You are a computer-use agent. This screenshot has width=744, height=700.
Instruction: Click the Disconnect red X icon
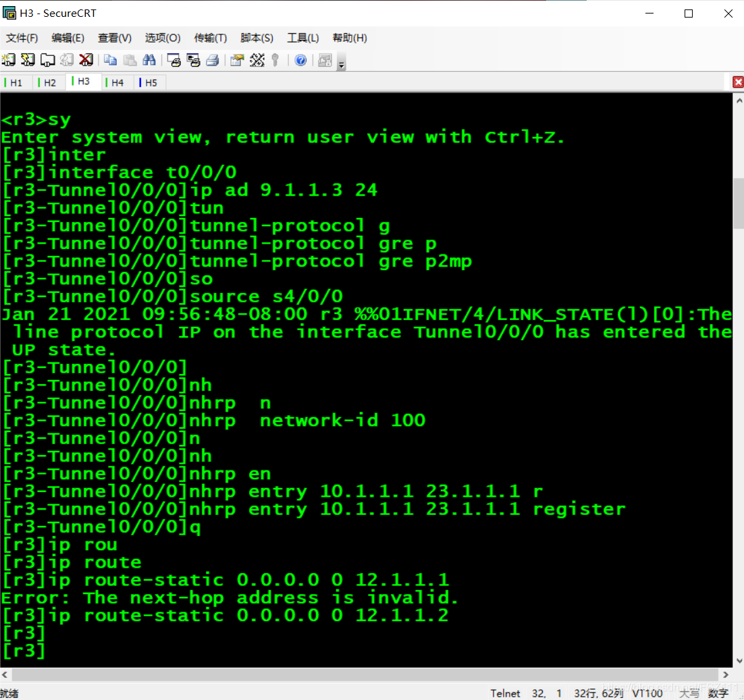(86, 60)
